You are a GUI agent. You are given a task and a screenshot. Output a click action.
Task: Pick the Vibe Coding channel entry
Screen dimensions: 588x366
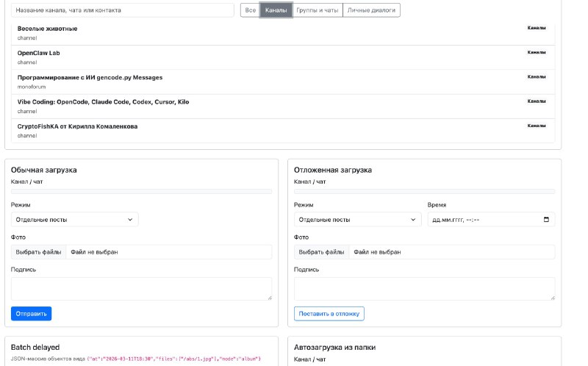click(283, 106)
